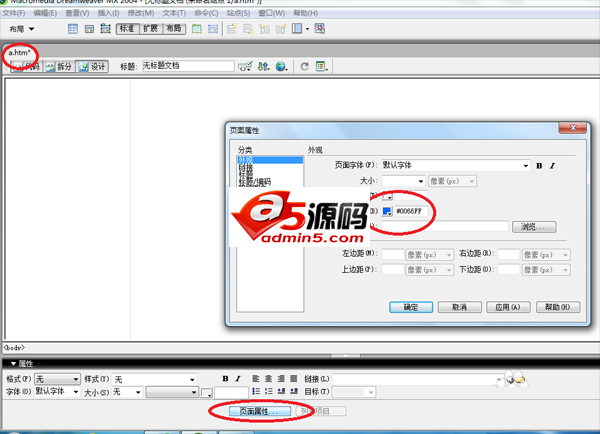The width and height of the screenshot is (600, 434).
Task: Select the a.htm* document tab
Action: [19, 52]
